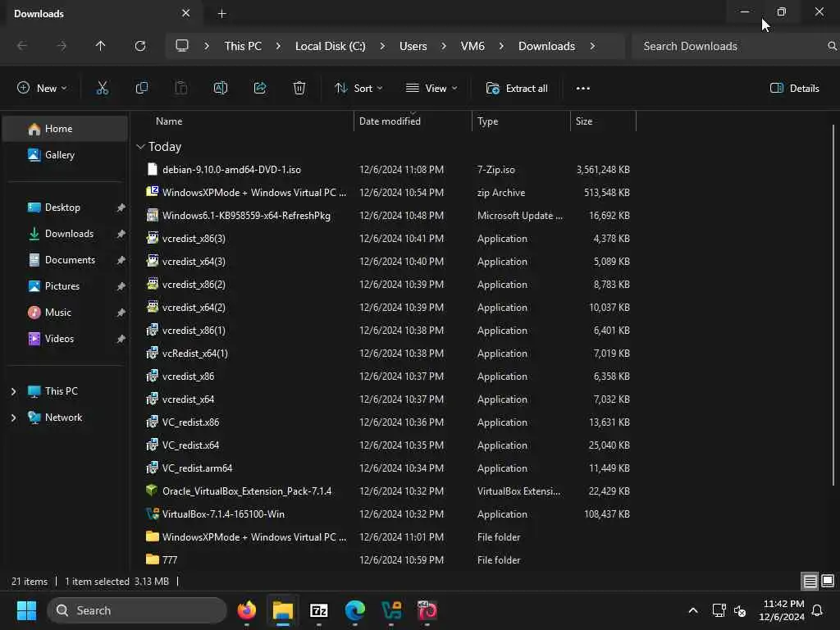
Task: Click the Cut scissors icon
Action: pyautogui.click(x=102, y=88)
